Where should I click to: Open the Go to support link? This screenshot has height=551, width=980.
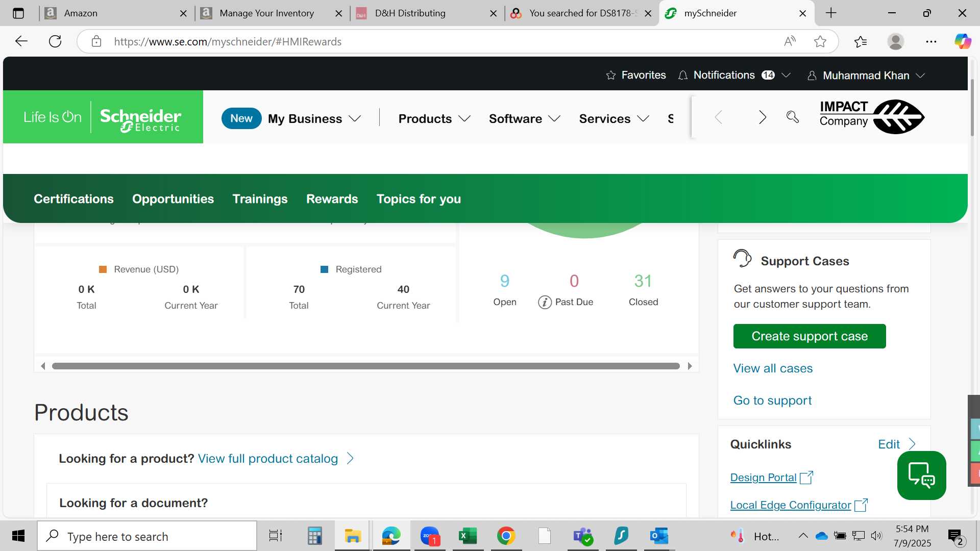click(772, 400)
